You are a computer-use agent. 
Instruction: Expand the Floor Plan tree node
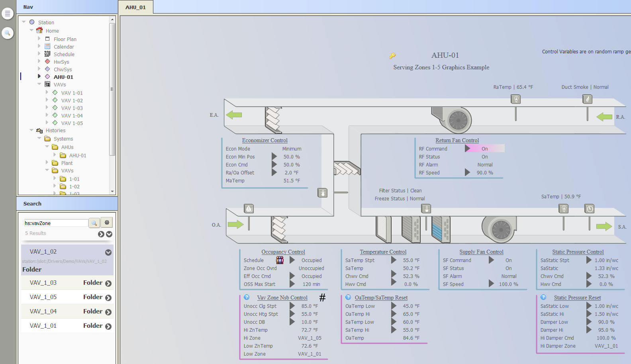39,39
